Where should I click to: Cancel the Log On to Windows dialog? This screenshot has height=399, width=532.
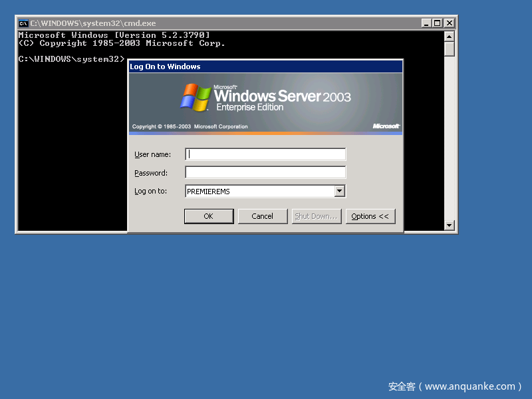tap(263, 216)
